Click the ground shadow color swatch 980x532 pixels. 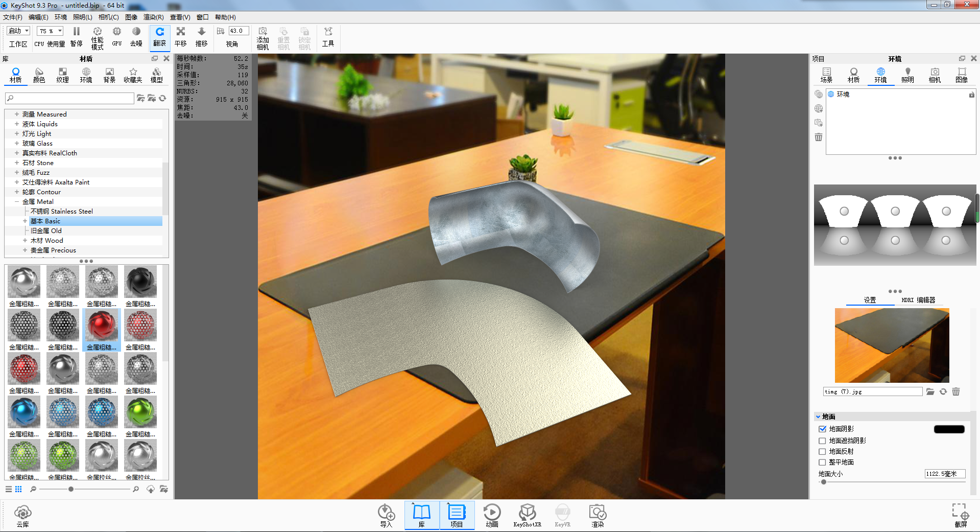point(949,429)
